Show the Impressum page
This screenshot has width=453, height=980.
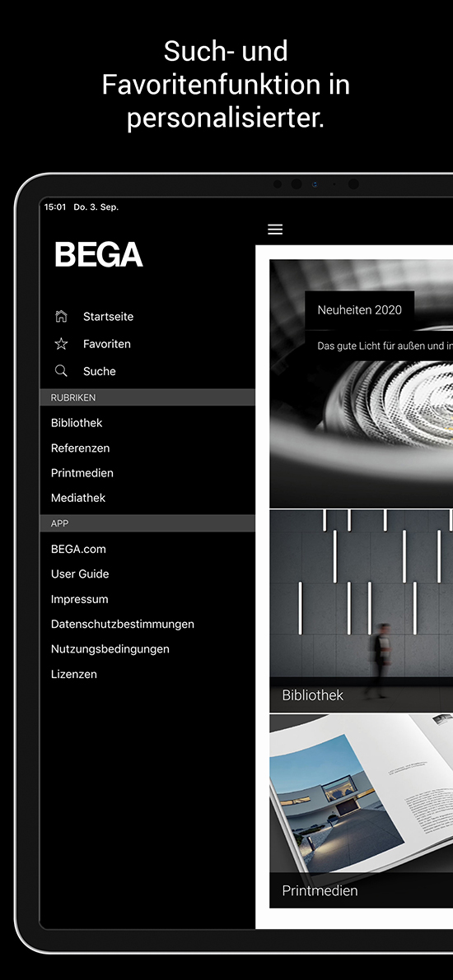coord(79,599)
